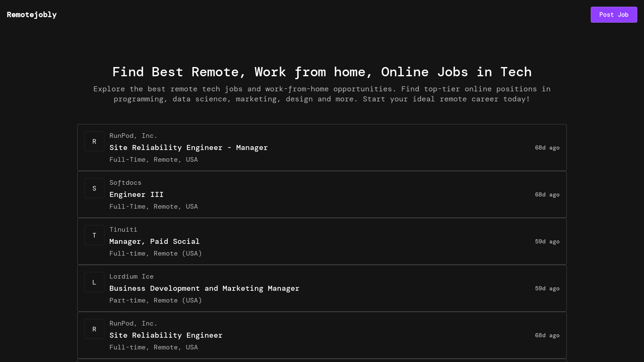Open the Manager, Paid Social listing
The width and height of the screenshot is (644, 362).
(x=154, y=241)
